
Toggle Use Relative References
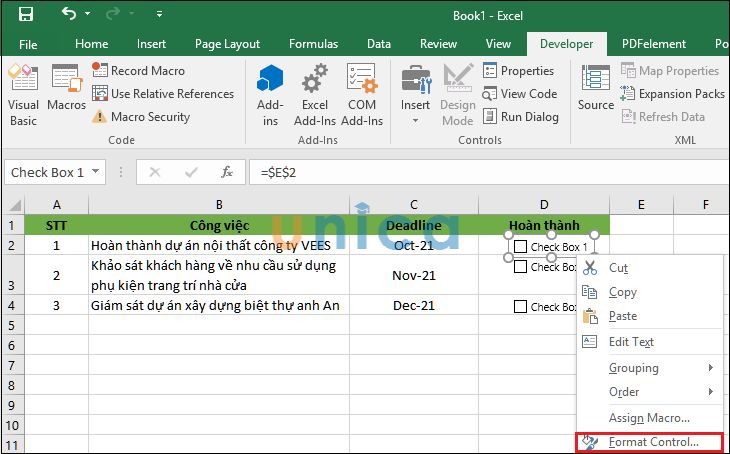163,94
